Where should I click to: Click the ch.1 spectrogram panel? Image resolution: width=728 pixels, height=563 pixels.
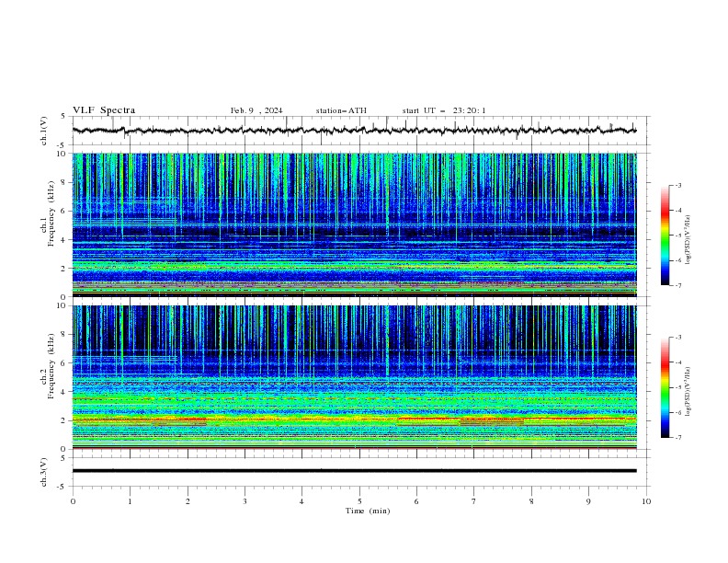tap(354, 224)
